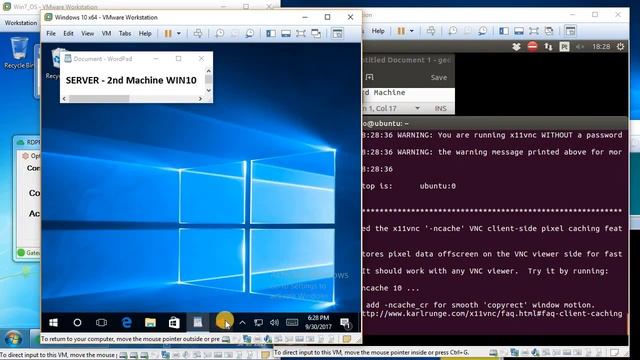Viewport: 640px width, 360px height.
Task: Open system gear menu in Ubuntu panel
Action: 620,47
